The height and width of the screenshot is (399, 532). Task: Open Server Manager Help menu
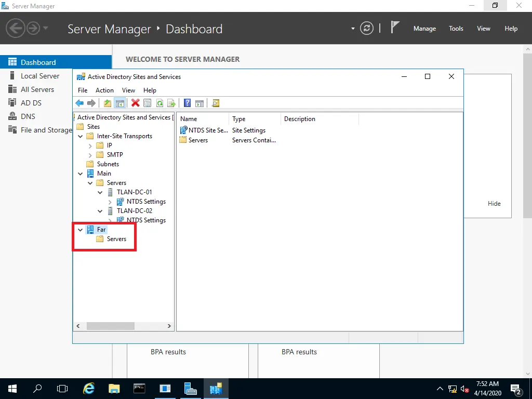coord(511,29)
